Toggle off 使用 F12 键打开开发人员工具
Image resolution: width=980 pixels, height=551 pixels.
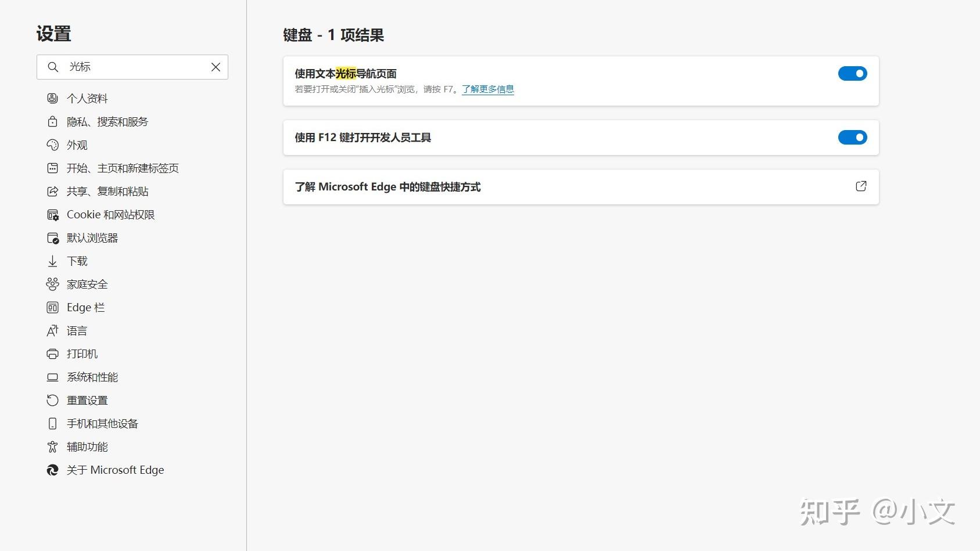[x=852, y=138]
